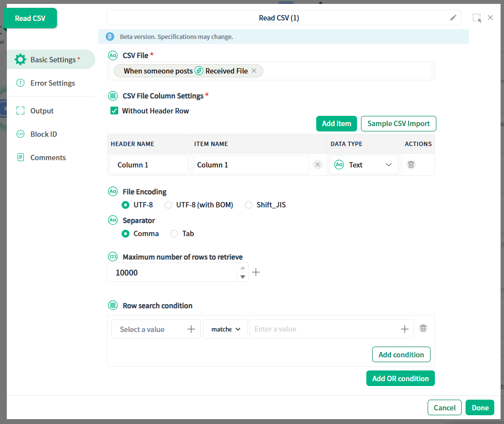Open the Select a value picker
504x424 pixels.
[x=156, y=330]
